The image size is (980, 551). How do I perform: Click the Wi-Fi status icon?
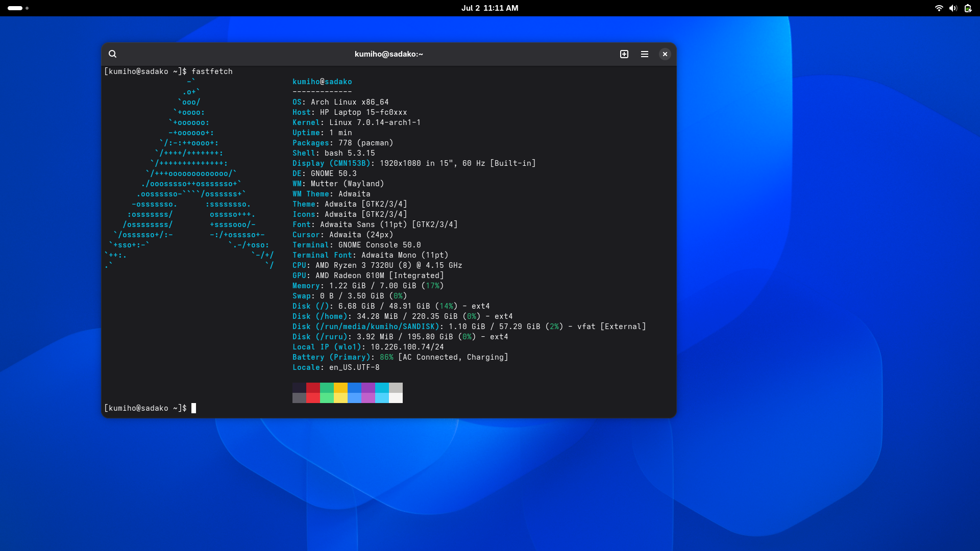click(x=939, y=8)
